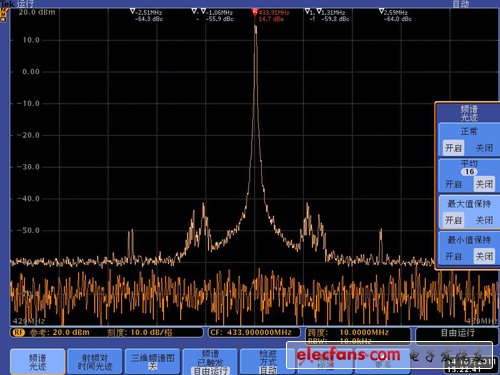Select the 射频对时间光迹 menu item

pyautogui.click(x=95, y=361)
